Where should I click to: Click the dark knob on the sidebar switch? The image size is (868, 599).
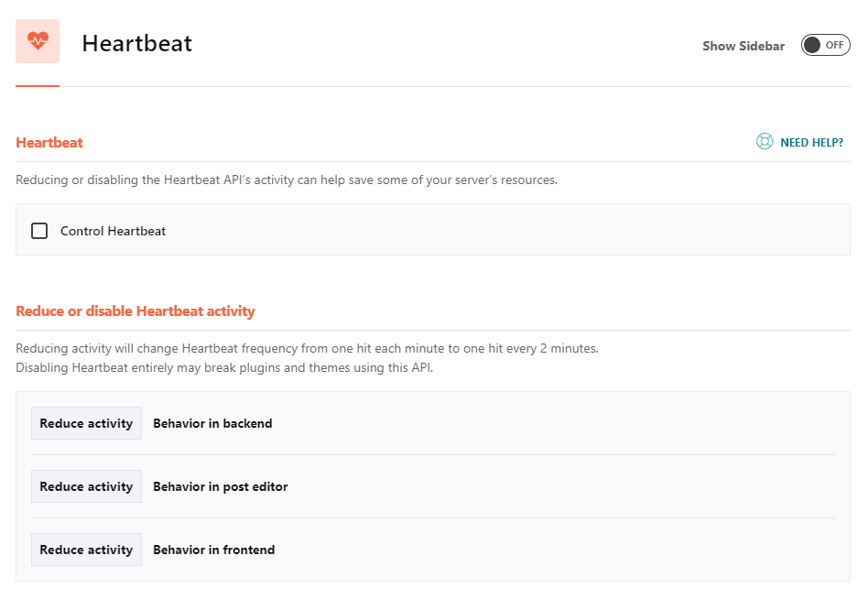coord(813,45)
